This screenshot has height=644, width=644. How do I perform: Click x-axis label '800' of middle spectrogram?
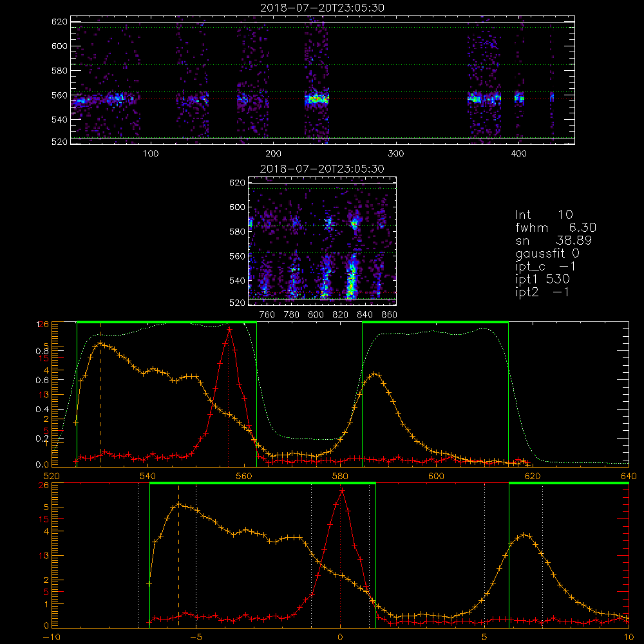tap(316, 315)
